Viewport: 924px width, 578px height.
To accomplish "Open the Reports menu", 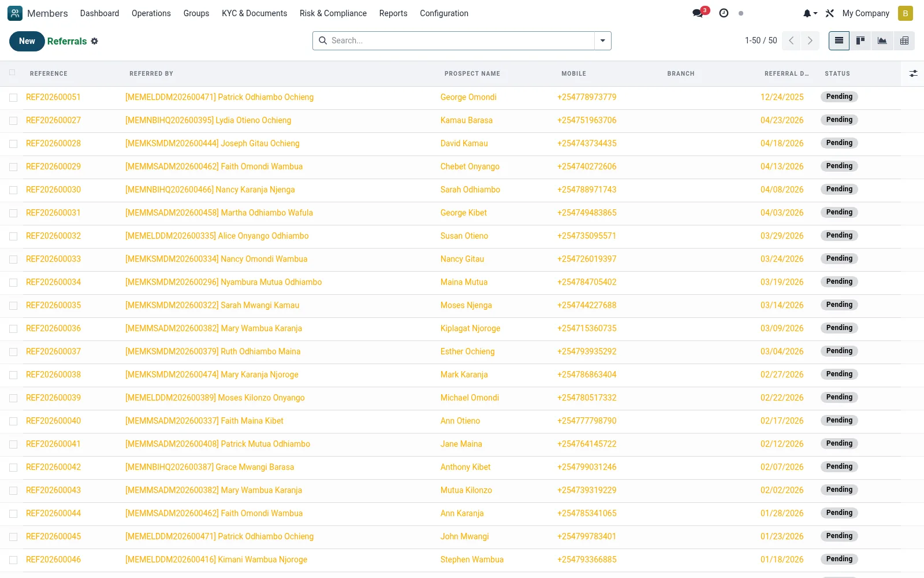I will pyautogui.click(x=393, y=13).
